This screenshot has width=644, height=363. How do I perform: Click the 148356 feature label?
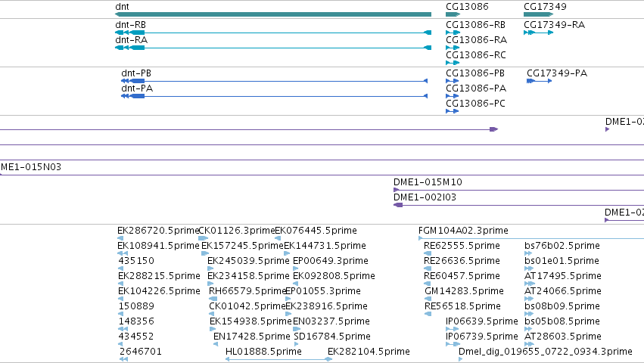(136, 321)
